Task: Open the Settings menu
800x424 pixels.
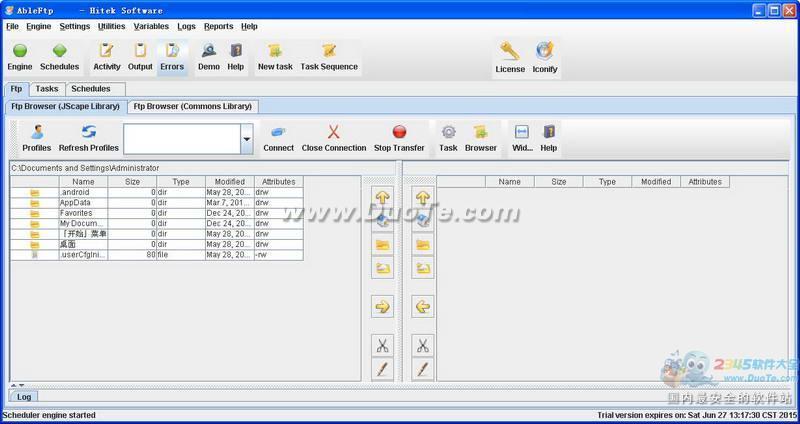Action: pos(74,27)
